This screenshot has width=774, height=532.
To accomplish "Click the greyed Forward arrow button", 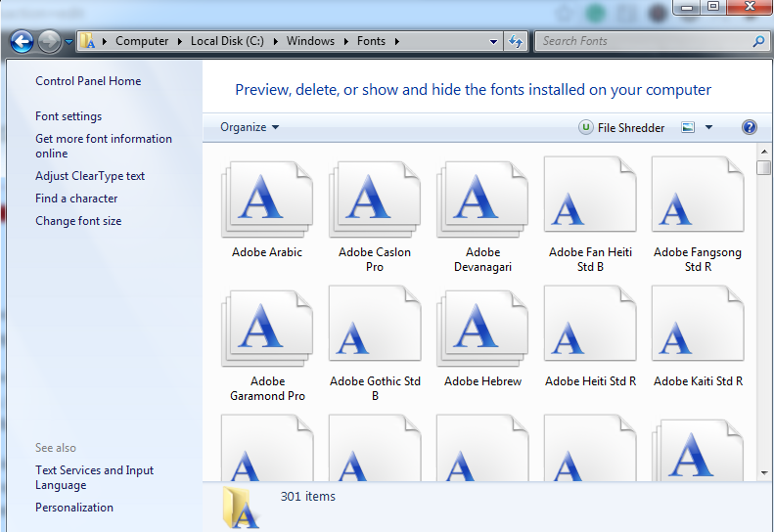I will pyautogui.click(x=49, y=41).
